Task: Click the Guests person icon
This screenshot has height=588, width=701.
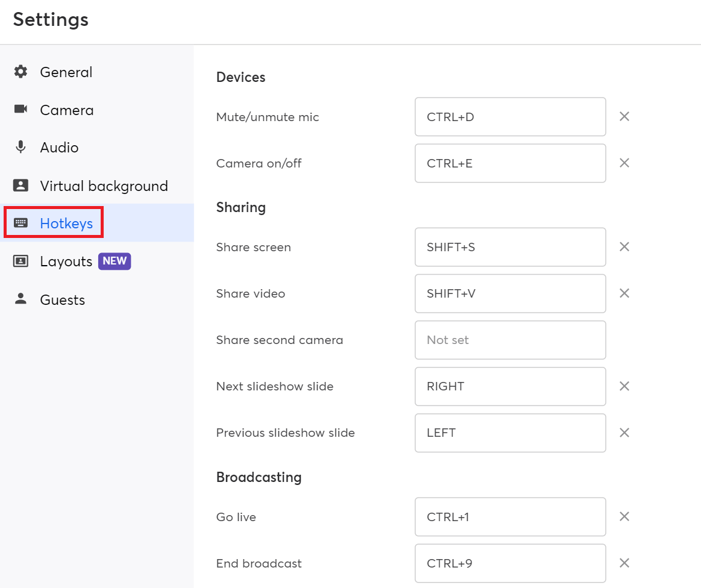Action: pos(21,299)
